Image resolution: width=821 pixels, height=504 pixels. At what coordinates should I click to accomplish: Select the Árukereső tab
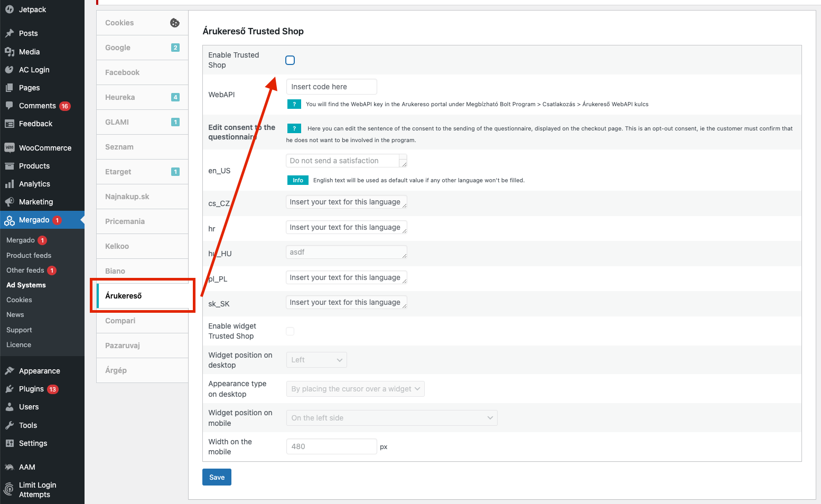tap(143, 296)
